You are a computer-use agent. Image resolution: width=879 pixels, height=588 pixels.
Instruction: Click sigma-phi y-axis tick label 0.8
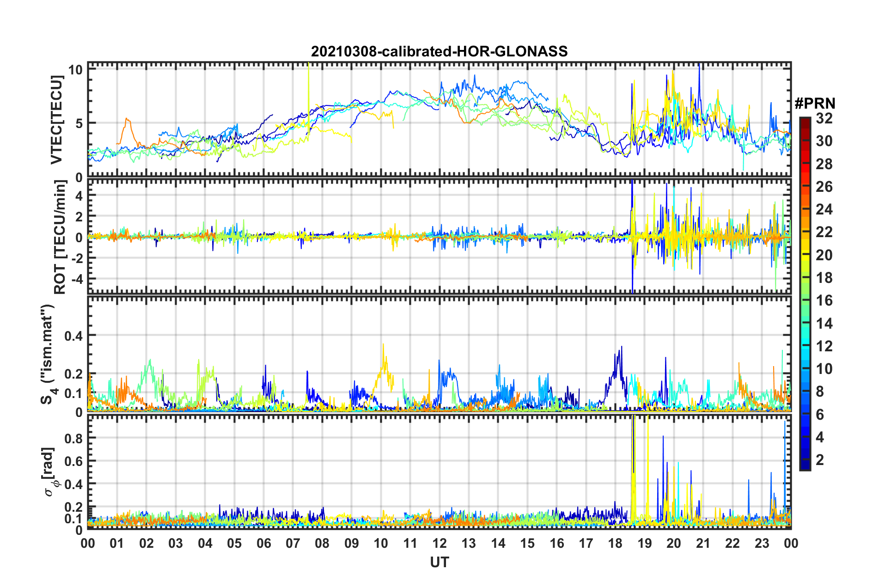tap(74, 438)
